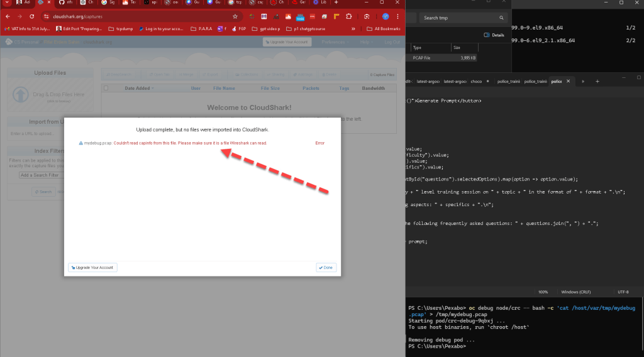
Task: Click the 'Add a Search Filter' field
Action: click(42, 175)
